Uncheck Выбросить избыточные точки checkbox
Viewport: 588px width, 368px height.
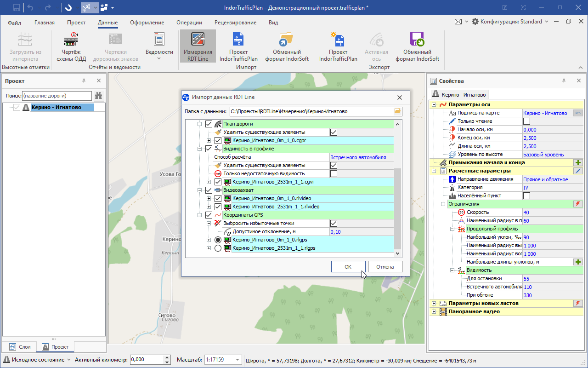point(334,224)
